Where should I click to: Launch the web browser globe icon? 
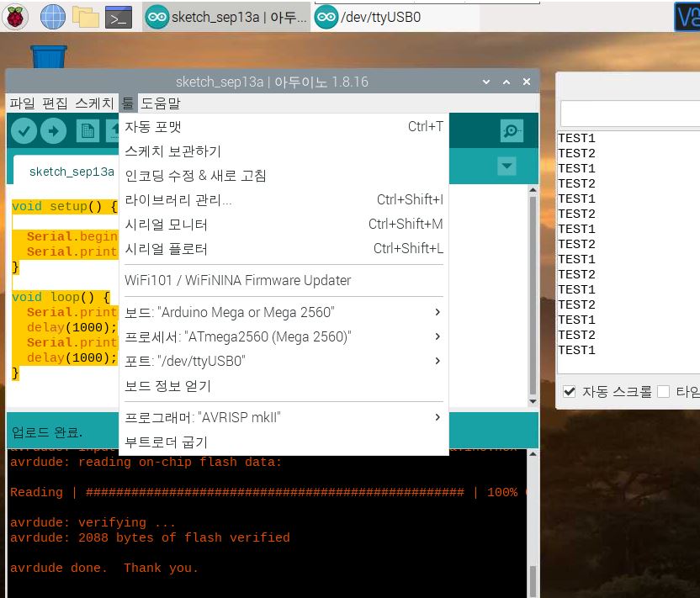[53, 17]
